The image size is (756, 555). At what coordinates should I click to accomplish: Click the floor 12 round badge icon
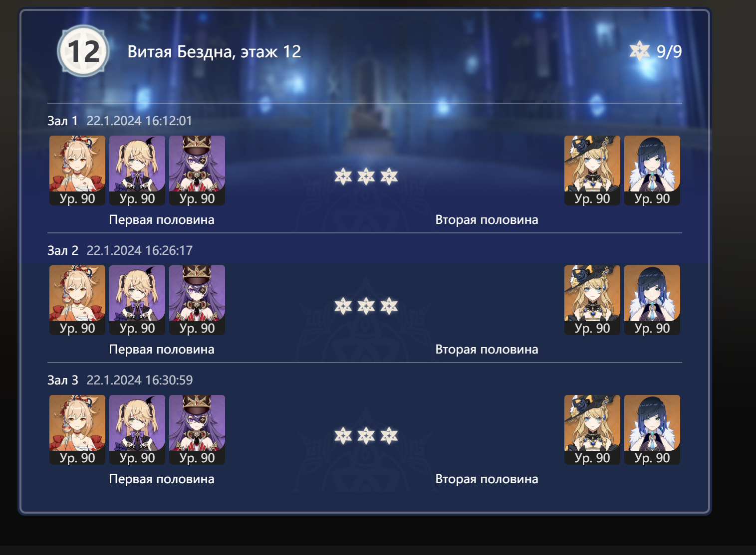pyautogui.click(x=83, y=51)
